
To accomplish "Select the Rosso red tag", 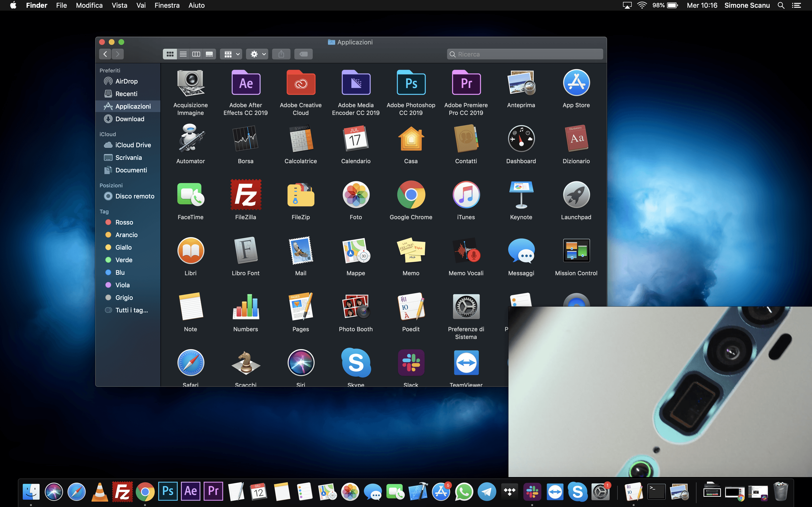I will 124,222.
